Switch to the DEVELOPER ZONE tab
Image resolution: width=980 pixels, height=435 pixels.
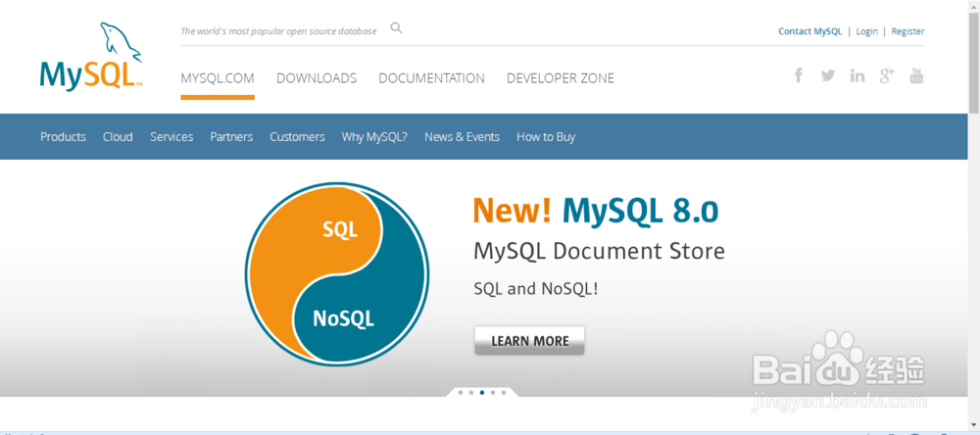561,78
